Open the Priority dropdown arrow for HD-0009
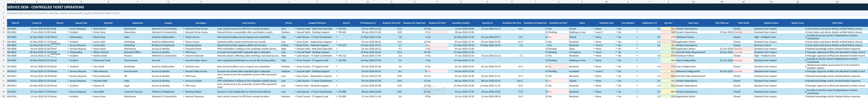This screenshot has width=868, height=98. tap(295, 60)
